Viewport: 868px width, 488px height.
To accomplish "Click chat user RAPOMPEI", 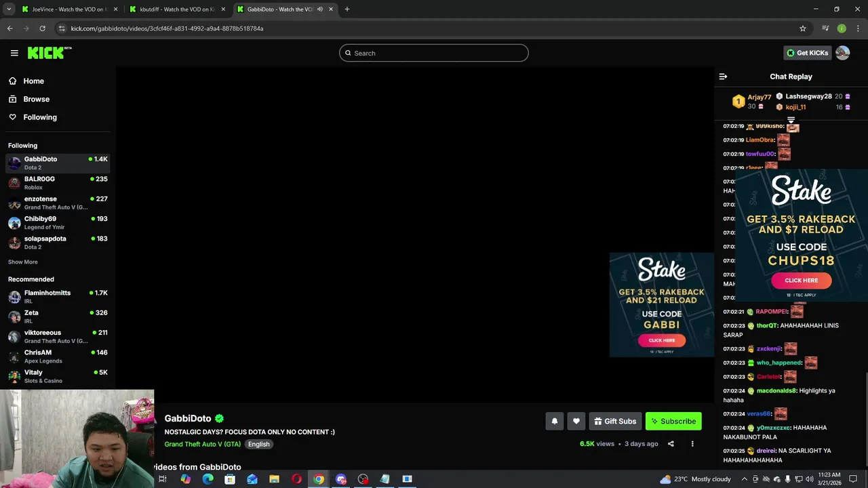I will pyautogui.click(x=772, y=312).
